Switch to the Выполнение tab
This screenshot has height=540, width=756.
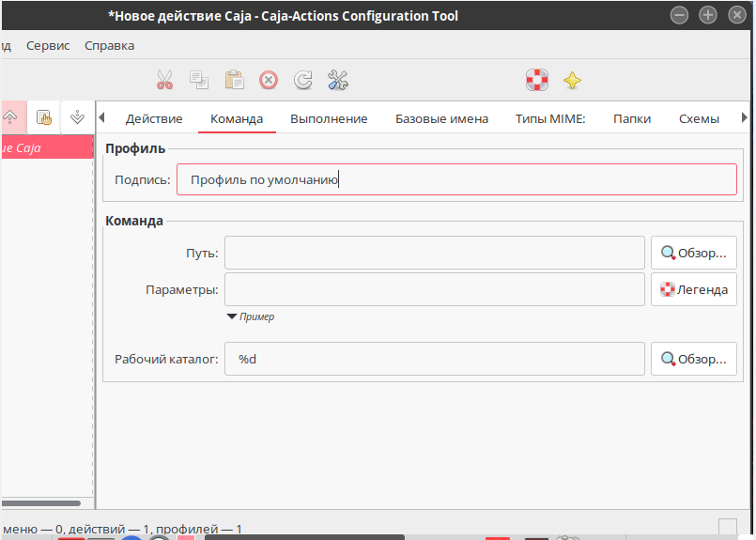click(329, 118)
